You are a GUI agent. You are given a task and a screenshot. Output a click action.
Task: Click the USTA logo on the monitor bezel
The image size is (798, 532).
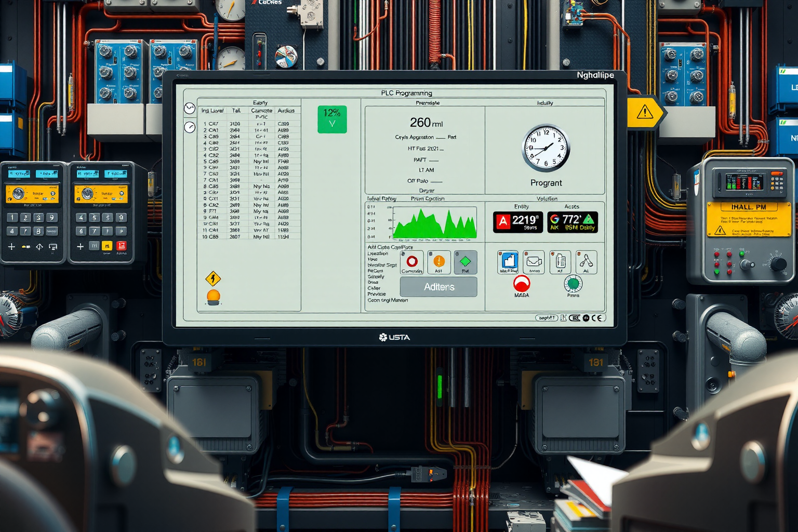pos(394,337)
